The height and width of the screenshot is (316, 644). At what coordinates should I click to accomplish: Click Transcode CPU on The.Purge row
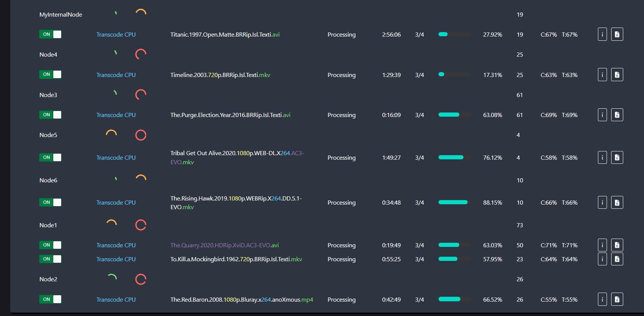[x=116, y=115]
